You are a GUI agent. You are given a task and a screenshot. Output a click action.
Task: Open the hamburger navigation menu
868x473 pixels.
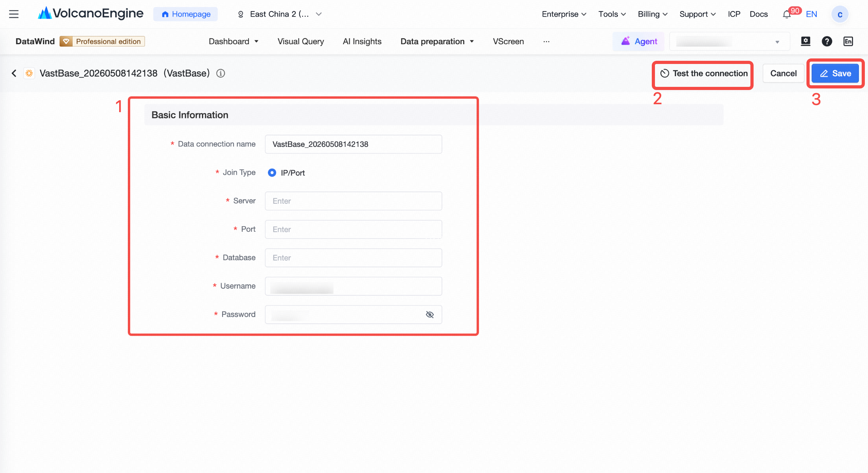(14, 14)
